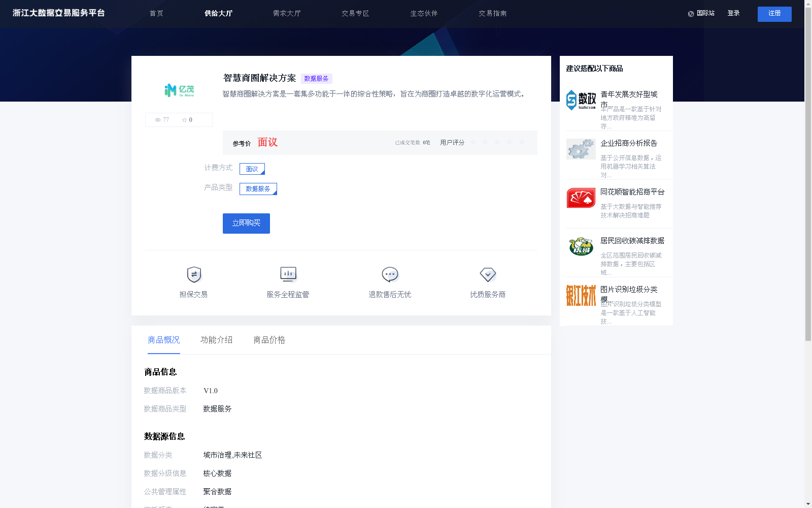Open 需求大厅 in the navigation bar
The width and height of the screenshot is (812, 508).
point(287,14)
